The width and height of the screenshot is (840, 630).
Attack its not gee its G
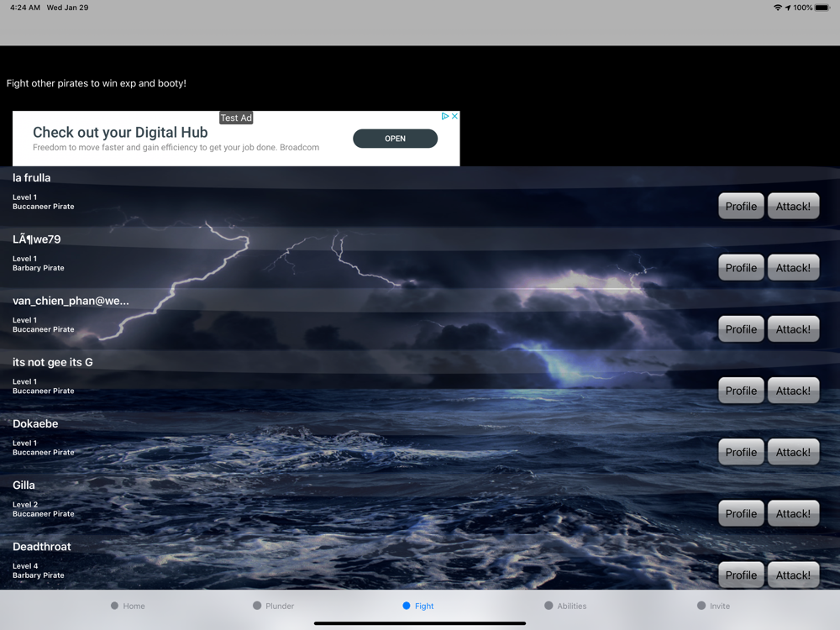pyautogui.click(x=793, y=391)
